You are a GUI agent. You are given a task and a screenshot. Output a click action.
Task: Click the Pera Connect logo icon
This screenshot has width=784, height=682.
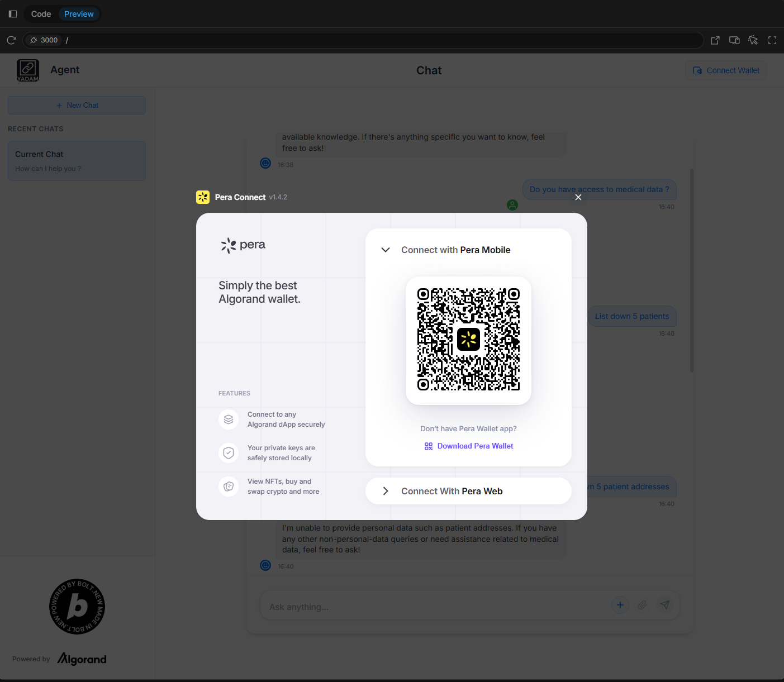(x=203, y=197)
